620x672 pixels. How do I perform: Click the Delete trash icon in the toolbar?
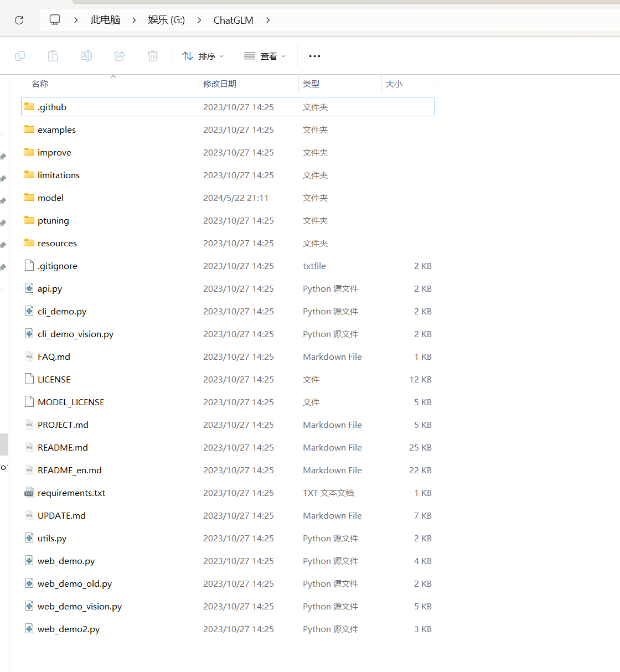click(153, 56)
